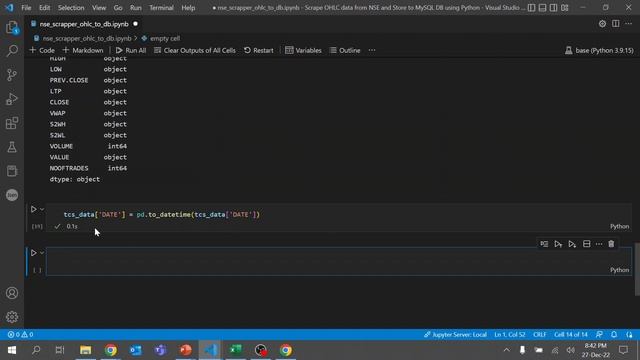Show the notebook Outline
The height and width of the screenshot is (360, 640).
pos(345,50)
